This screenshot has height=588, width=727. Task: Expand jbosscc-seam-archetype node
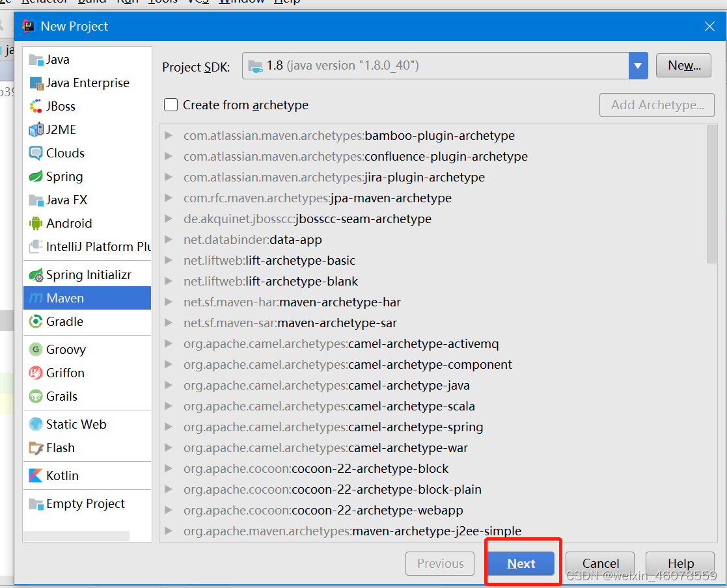[169, 219]
